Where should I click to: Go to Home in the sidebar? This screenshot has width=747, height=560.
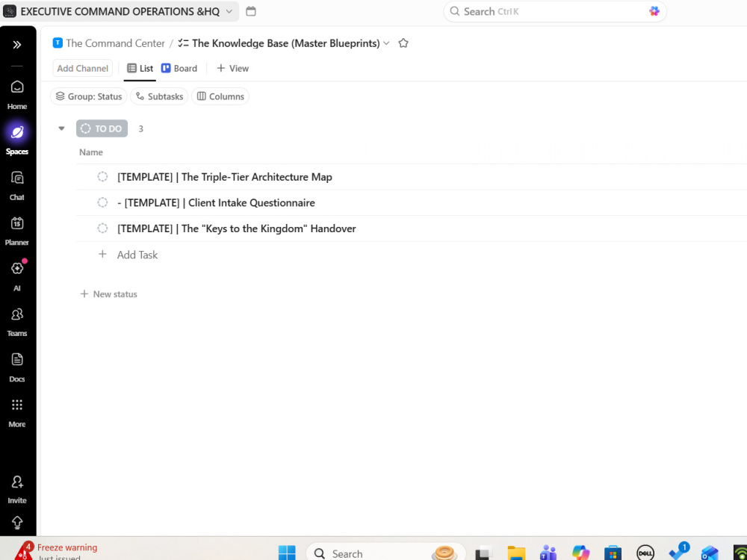(17, 94)
